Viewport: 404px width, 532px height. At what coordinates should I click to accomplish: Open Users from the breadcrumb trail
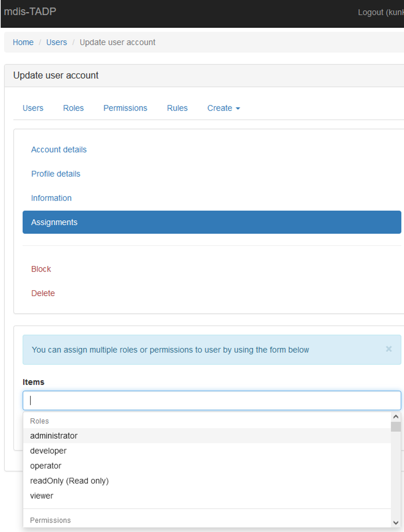56,42
